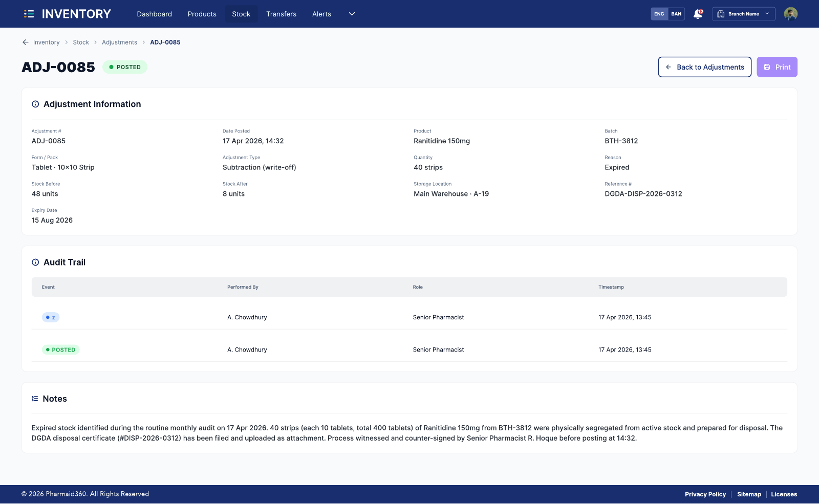Screen dimensions: 819x504
Task: Expand the extra navigation menu chevron
Action: click(x=352, y=14)
